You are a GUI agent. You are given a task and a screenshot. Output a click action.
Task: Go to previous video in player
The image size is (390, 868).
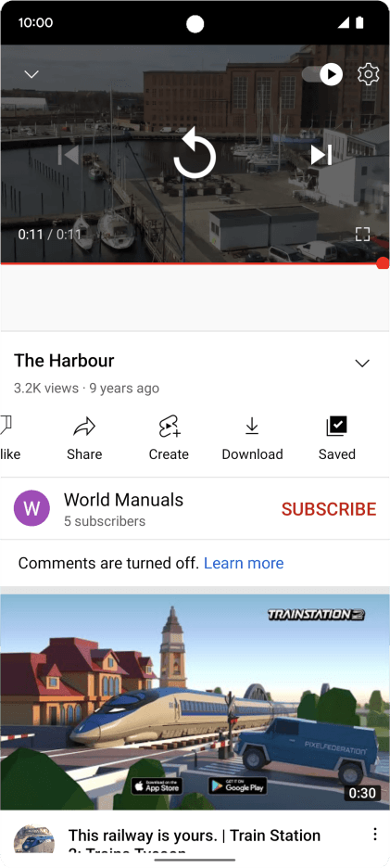pos(69,155)
